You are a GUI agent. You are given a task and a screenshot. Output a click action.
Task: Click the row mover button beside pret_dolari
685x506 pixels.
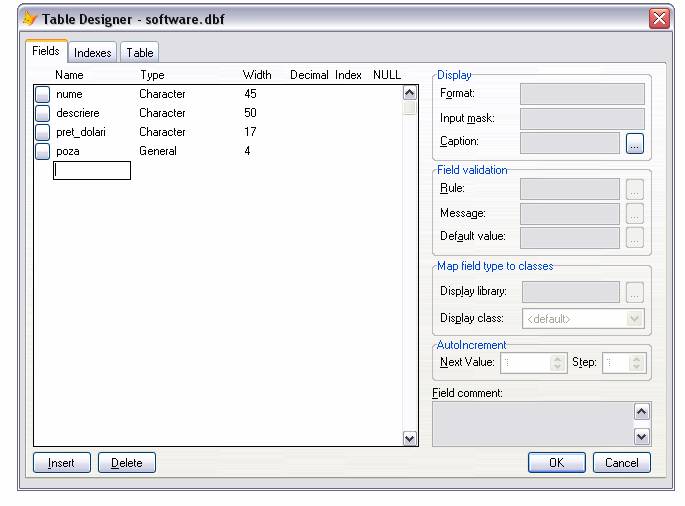coord(42,132)
